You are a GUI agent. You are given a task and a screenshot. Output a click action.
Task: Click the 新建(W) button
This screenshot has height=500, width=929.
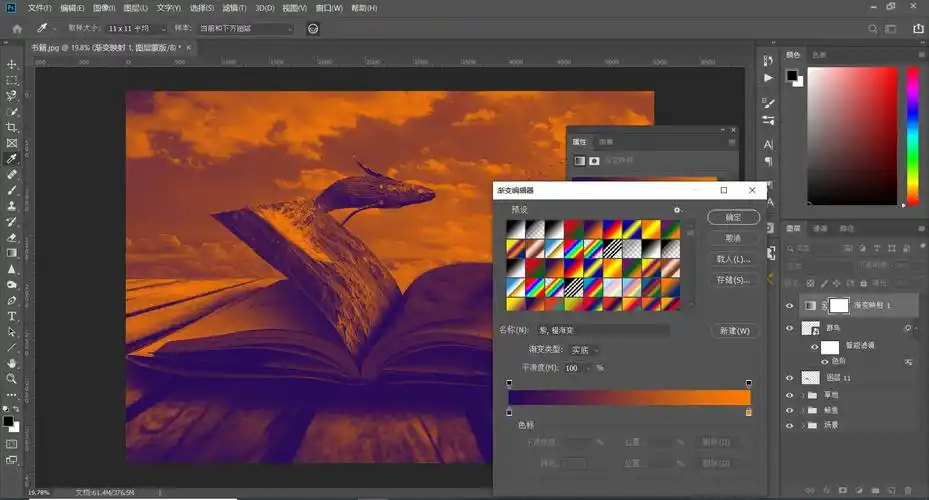[x=733, y=330]
